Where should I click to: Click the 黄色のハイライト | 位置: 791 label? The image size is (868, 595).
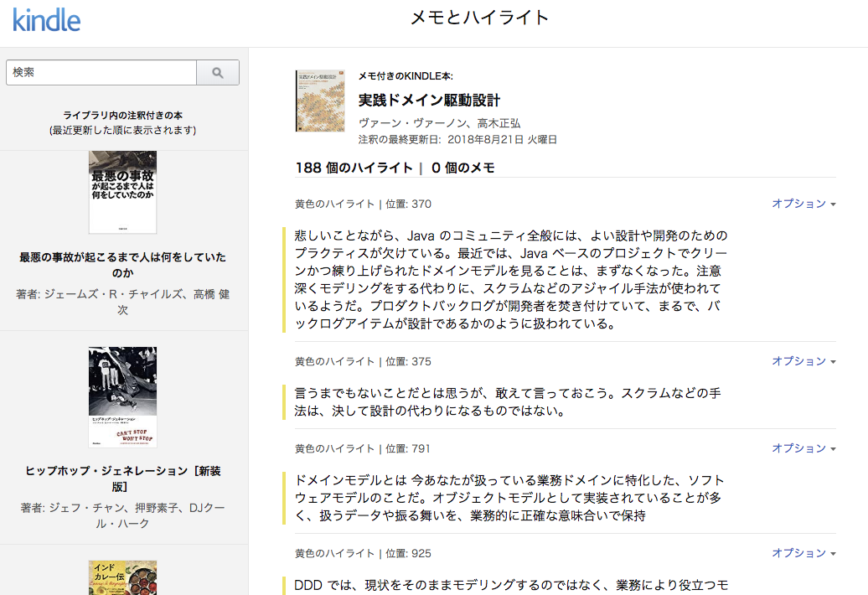coord(363,448)
